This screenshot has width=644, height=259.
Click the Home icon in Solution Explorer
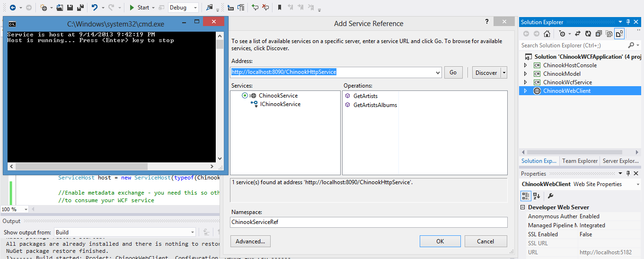pyautogui.click(x=547, y=34)
